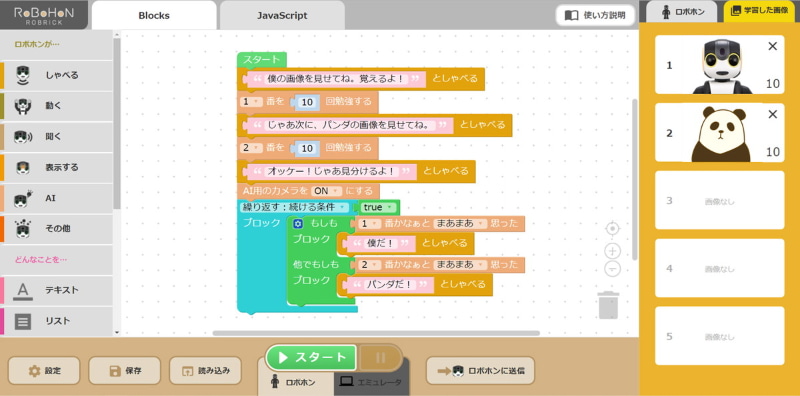Remove learned image 1 with its X
This screenshot has height=396, width=800.
click(x=772, y=46)
